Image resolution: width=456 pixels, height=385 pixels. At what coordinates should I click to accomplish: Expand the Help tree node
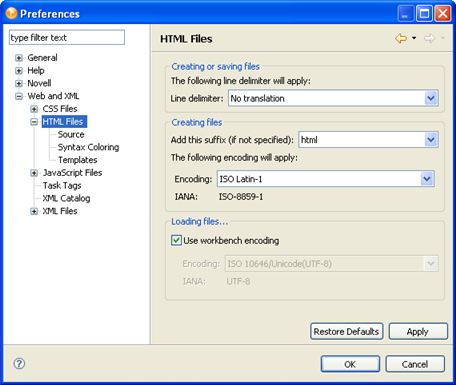pos(19,71)
